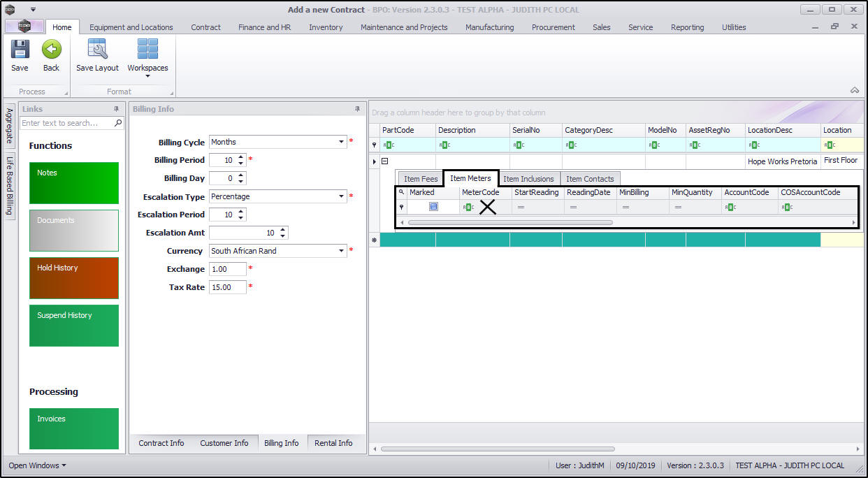Click the search magnifier in Links panel
The image size is (868, 478).
pos(118,123)
